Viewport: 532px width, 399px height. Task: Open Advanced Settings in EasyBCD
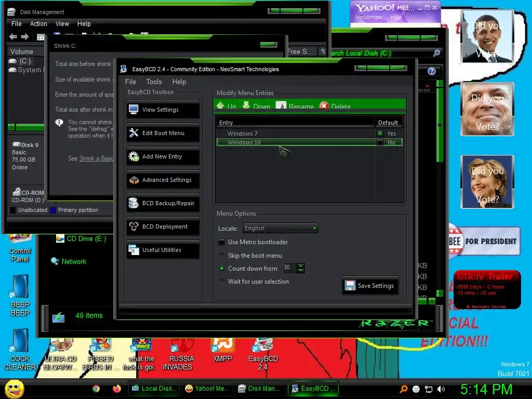pos(163,180)
